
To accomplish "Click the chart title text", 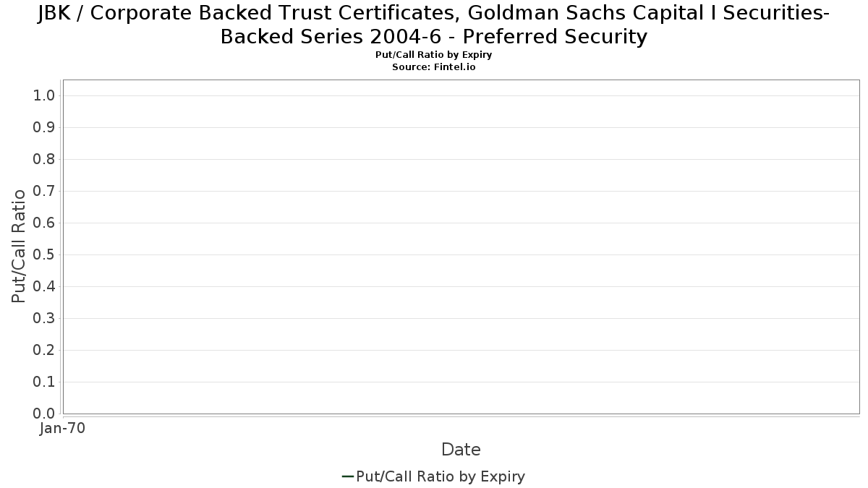I will coord(434,24).
